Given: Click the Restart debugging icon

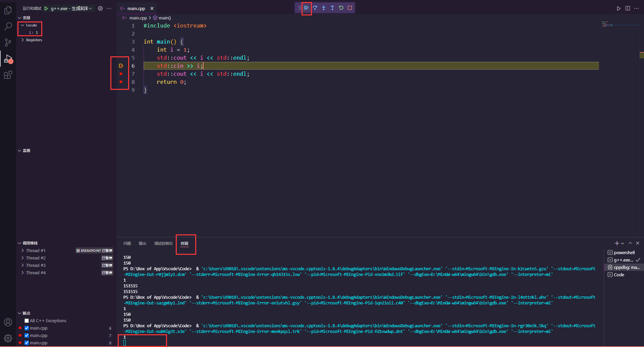Looking at the screenshot, I should tap(341, 8).
